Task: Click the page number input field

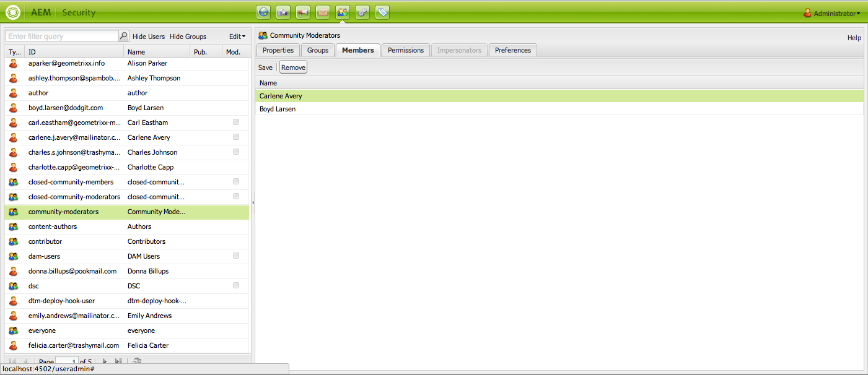Action: (x=66, y=361)
